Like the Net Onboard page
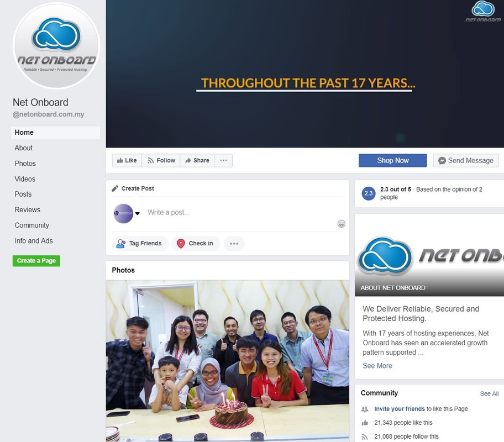The height and width of the screenshot is (442, 504). coord(127,160)
